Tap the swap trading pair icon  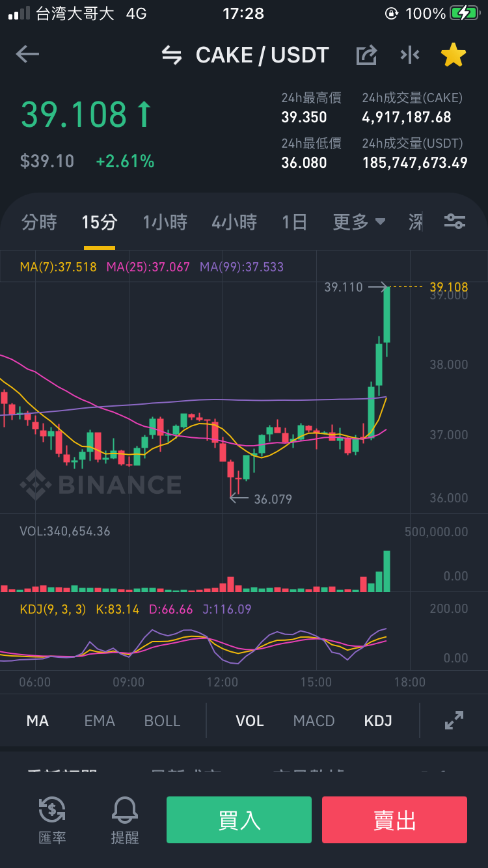pyautogui.click(x=172, y=55)
